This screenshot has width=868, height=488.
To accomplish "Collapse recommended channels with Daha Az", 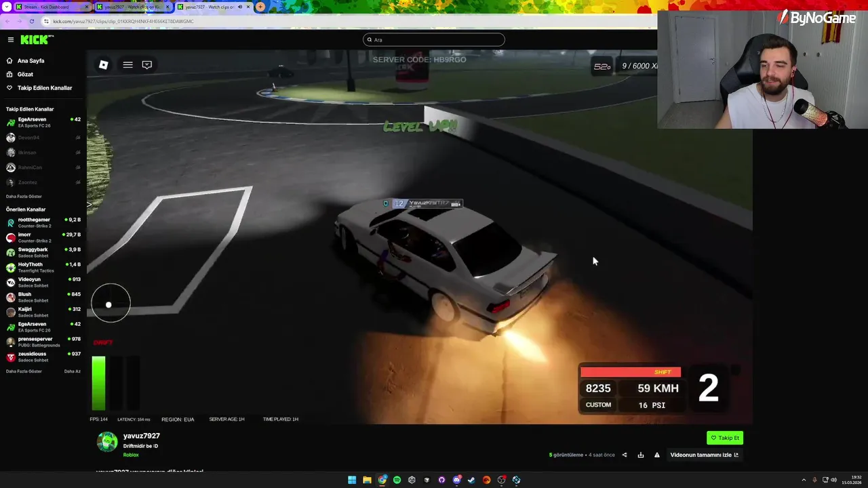I will pyautogui.click(x=73, y=371).
